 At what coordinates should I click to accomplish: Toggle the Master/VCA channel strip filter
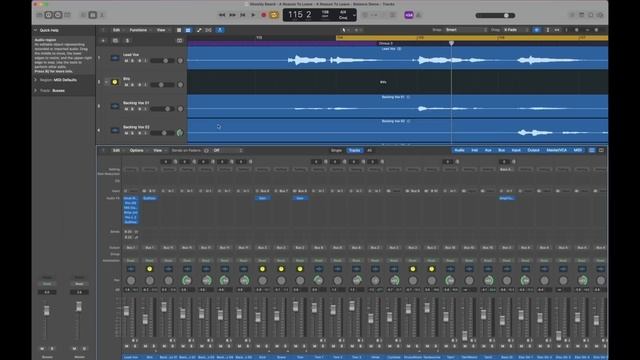(557, 151)
